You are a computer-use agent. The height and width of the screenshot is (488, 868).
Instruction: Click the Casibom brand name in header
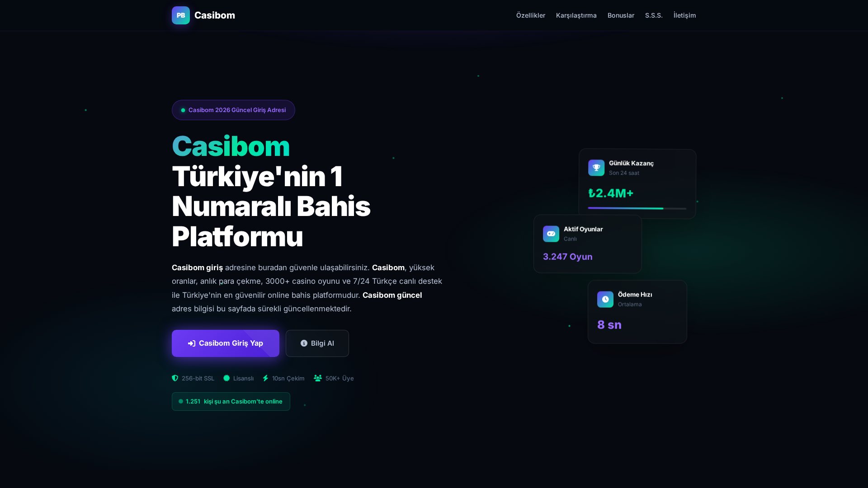[x=215, y=15]
